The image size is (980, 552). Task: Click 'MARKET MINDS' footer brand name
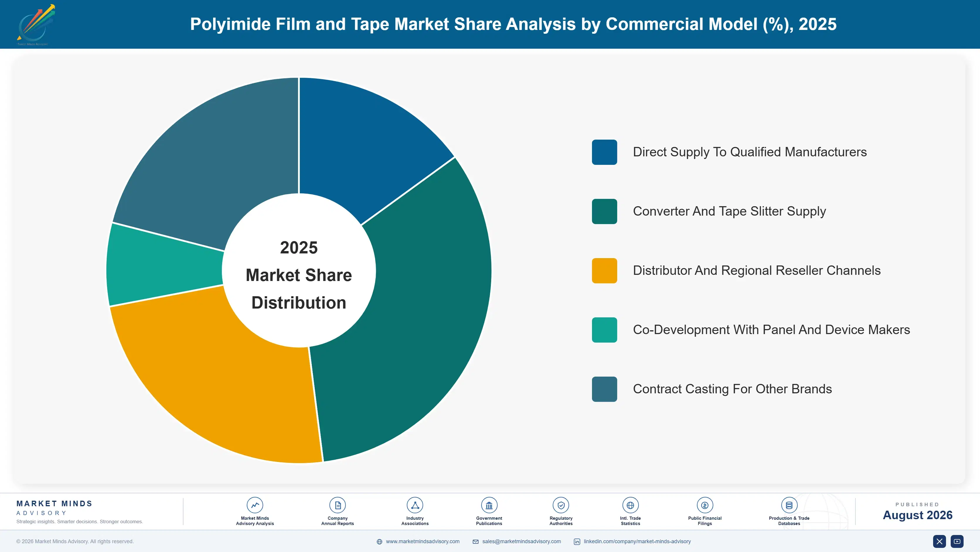(x=55, y=503)
